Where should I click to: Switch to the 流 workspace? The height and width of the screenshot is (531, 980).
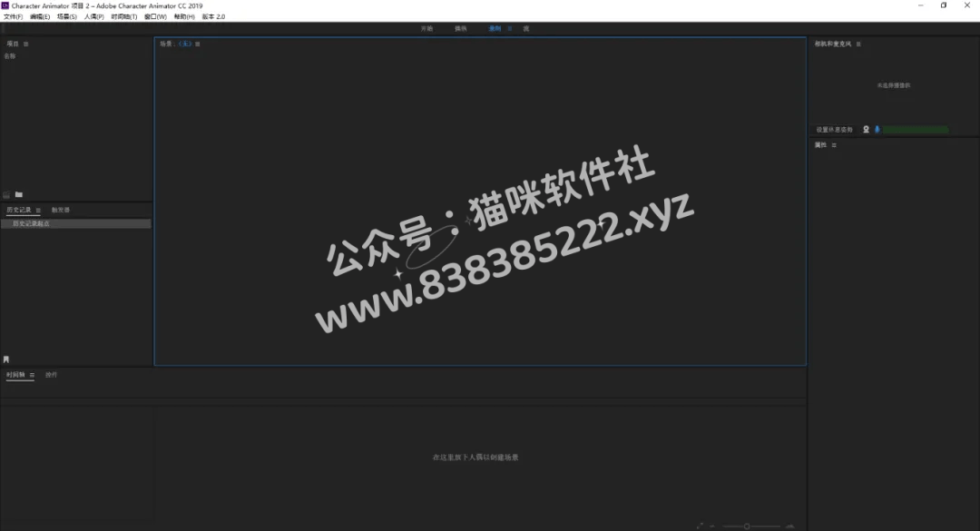(526, 29)
